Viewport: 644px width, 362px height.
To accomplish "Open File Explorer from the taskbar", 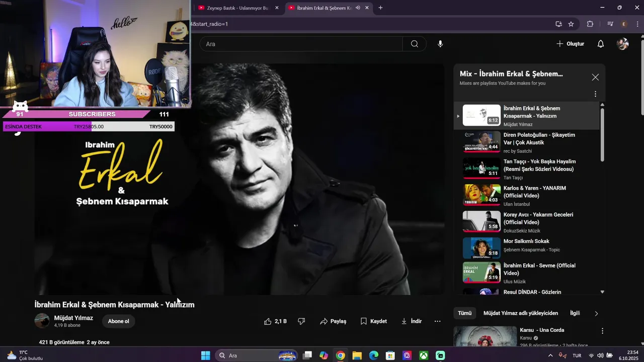I will point(357,355).
